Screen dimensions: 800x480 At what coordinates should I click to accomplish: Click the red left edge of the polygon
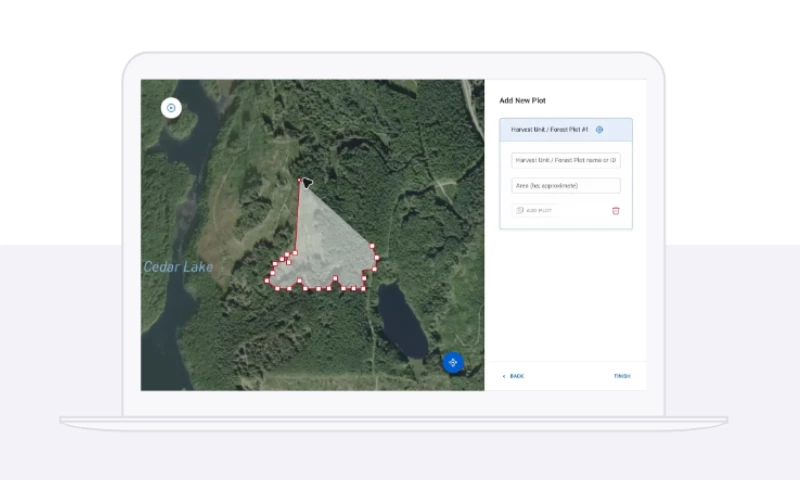coord(299,215)
